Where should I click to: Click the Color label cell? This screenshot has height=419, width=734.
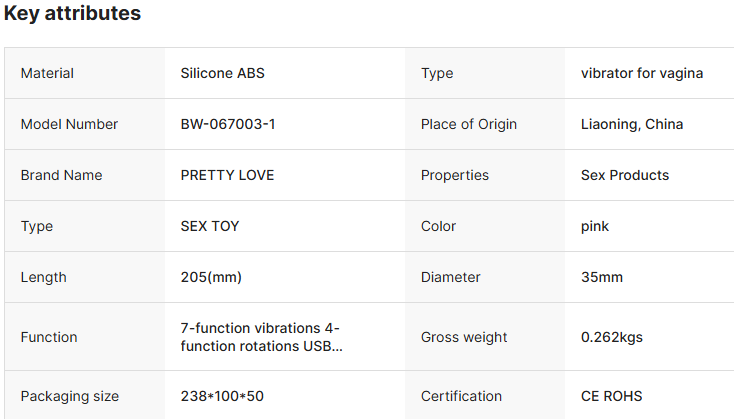[438, 226]
